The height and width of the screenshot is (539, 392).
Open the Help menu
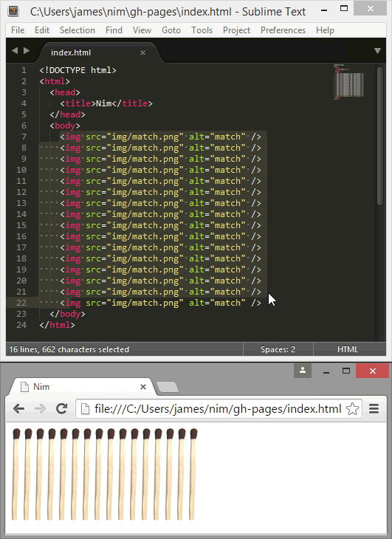tap(325, 30)
